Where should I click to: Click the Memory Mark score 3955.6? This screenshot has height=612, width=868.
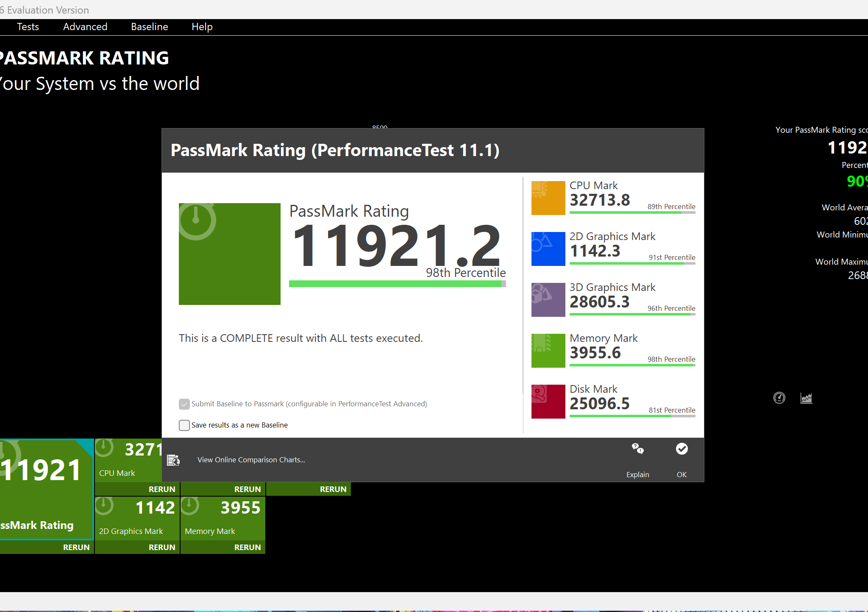pyautogui.click(x=595, y=353)
